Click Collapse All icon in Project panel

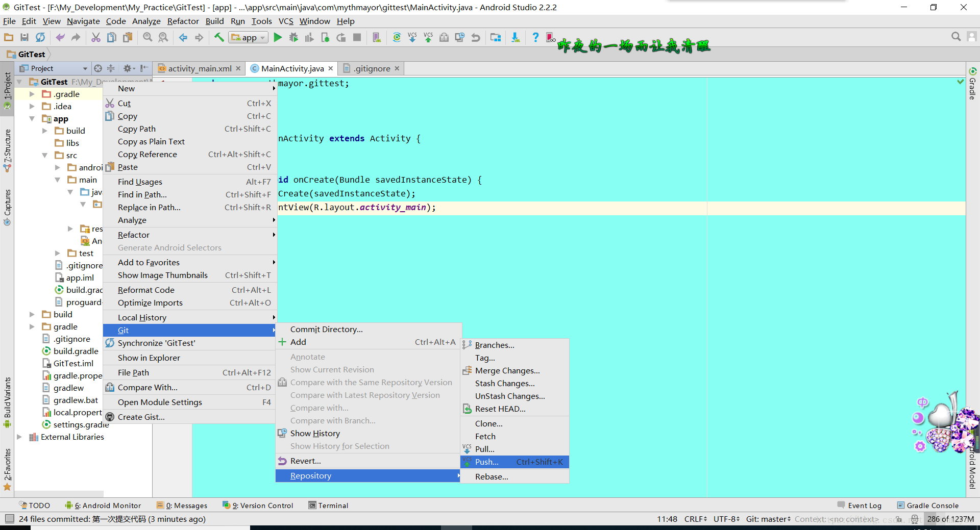pos(111,68)
